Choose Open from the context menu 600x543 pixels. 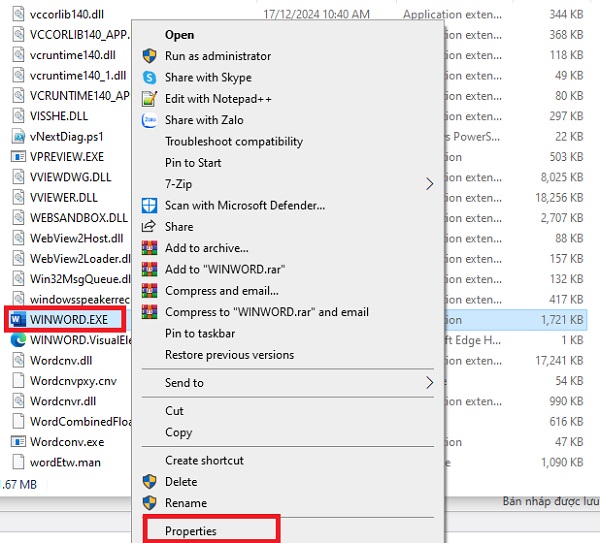click(x=179, y=35)
